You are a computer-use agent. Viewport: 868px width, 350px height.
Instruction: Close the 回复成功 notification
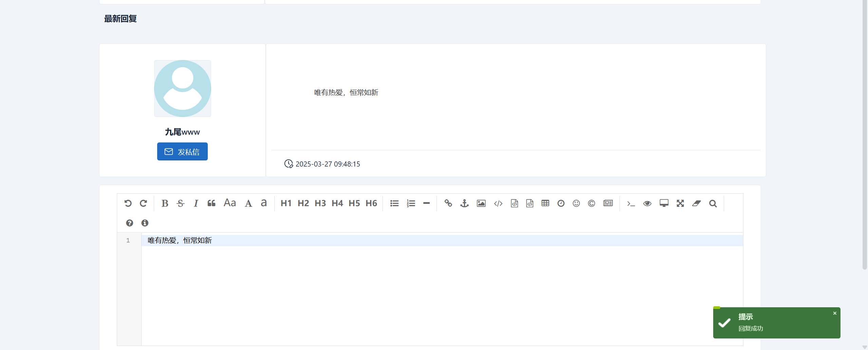[835, 313]
